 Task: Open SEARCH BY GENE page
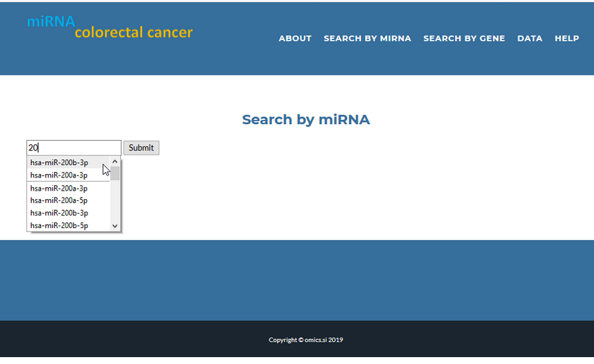464,39
